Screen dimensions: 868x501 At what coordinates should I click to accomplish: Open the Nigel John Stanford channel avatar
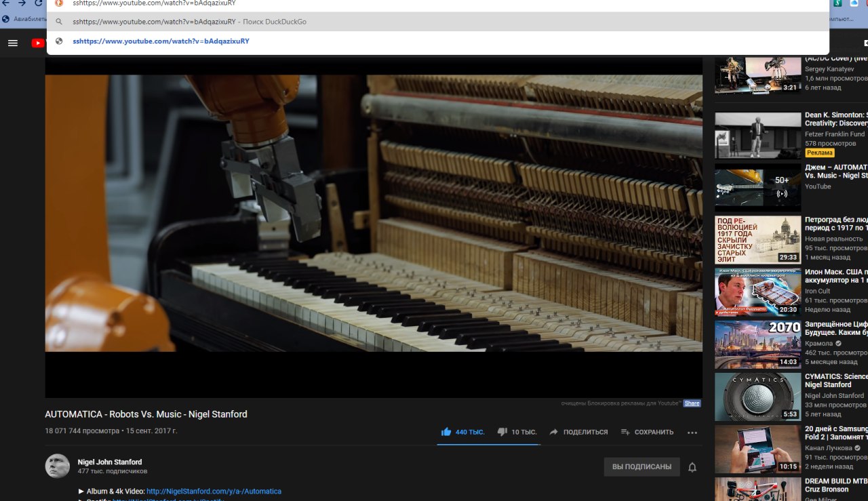(x=57, y=466)
